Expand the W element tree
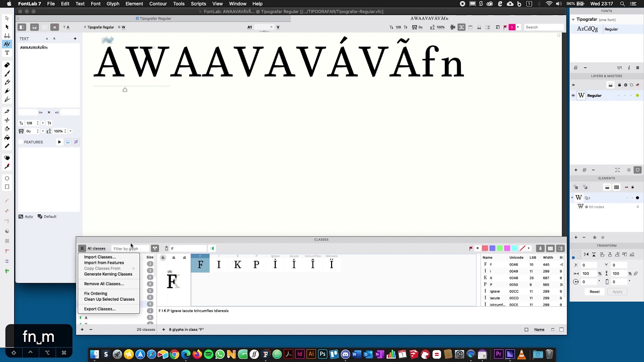The image size is (644, 362). point(573,198)
